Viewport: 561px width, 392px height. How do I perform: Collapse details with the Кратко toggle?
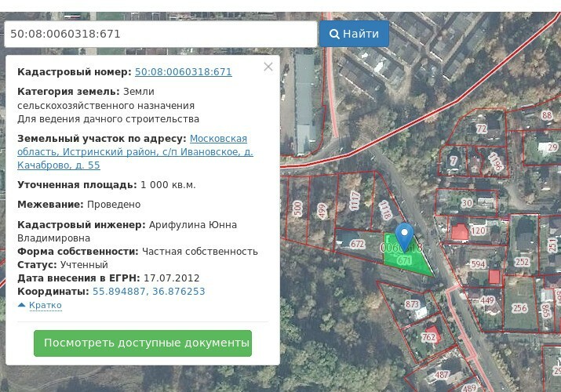point(39,306)
